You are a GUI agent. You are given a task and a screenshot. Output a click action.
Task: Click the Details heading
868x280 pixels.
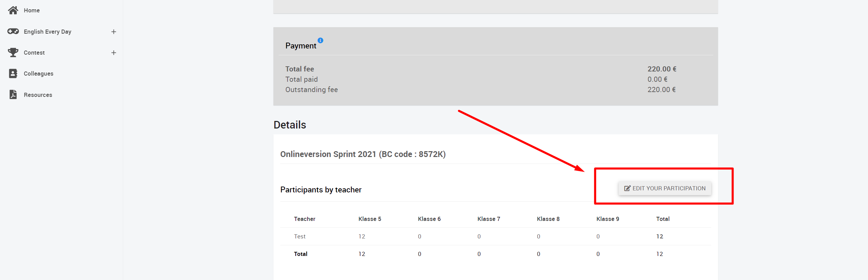tap(290, 125)
